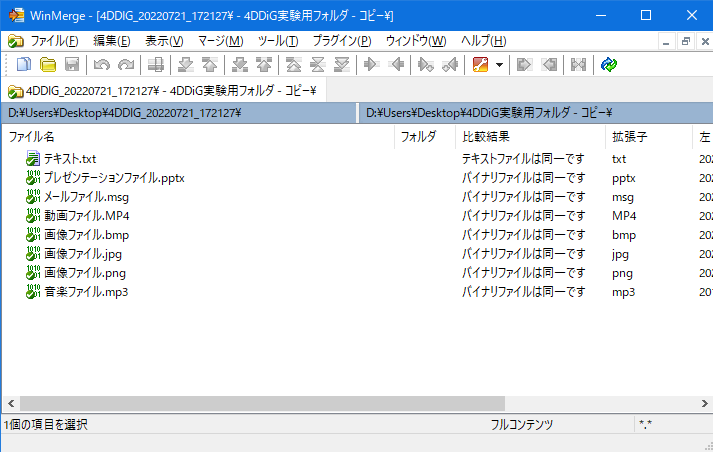This screenshot has width=713, height=452.
Task: Click the Redo arrow icon
Action: coord(126,65)
